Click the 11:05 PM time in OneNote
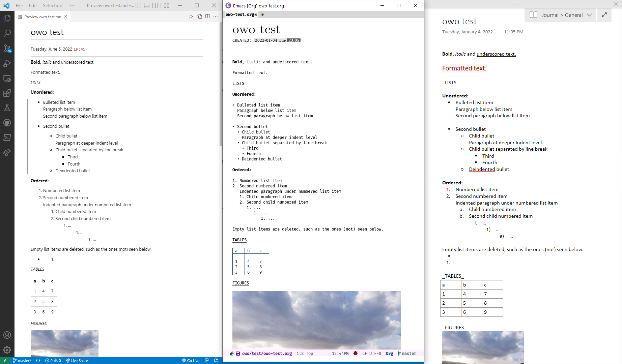The height and width of the screenshot is (364, 622). 514,32
